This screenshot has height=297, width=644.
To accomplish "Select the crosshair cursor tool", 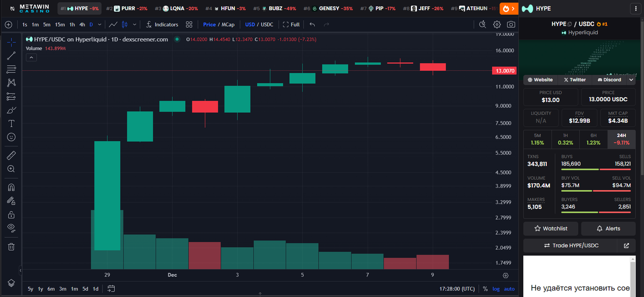I will (11, 42).
